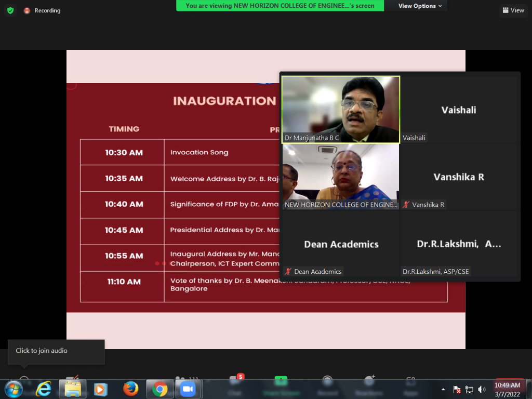This screenshot has height=399, width=532.
Task: Click the muted mic icon beside Vanshika R
Action: (x=406, y=205)
